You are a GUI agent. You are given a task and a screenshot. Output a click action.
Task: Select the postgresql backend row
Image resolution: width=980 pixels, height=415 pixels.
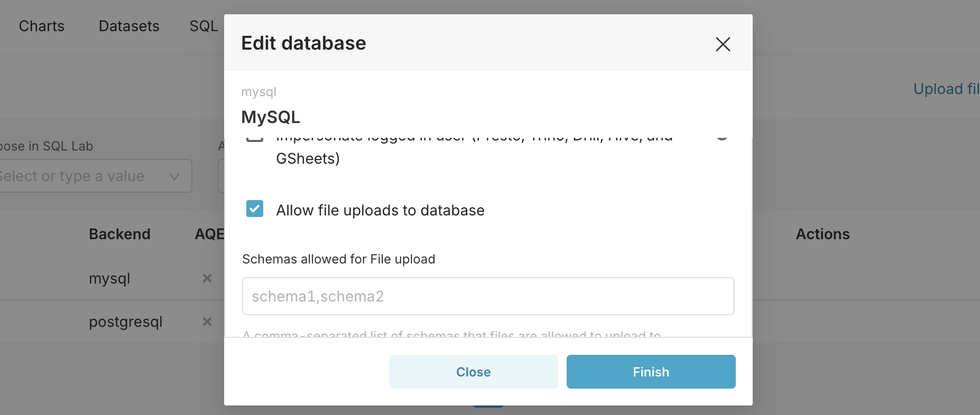tap(126, 322)
